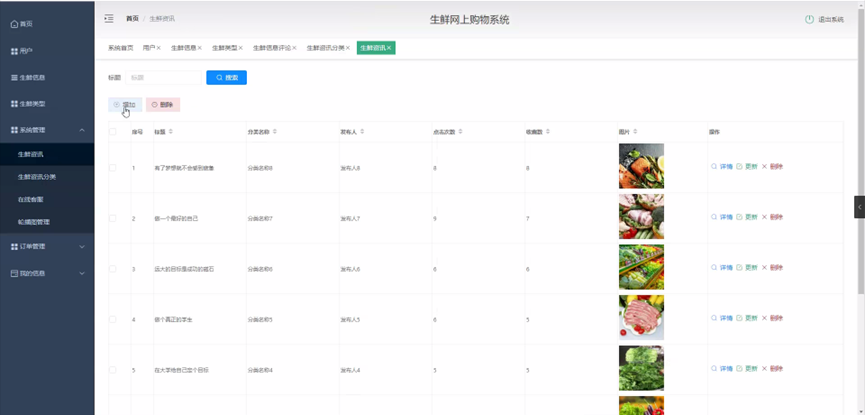Click the 添加 add button
Viewport: 865px width, 415px height.
[x=125, y=104]
